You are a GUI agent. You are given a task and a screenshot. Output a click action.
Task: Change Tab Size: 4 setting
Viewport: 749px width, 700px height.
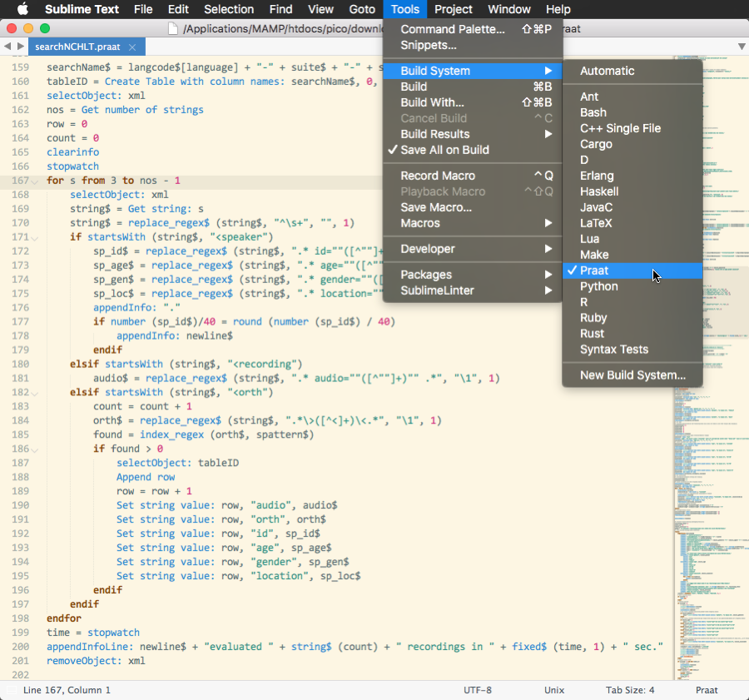click(630, 690)
